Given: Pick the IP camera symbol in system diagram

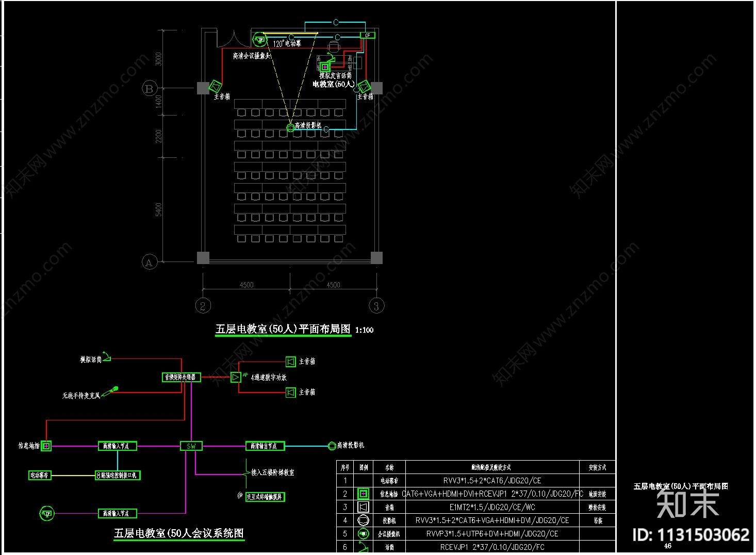Looking at the screenshot, I should point(47,513).
